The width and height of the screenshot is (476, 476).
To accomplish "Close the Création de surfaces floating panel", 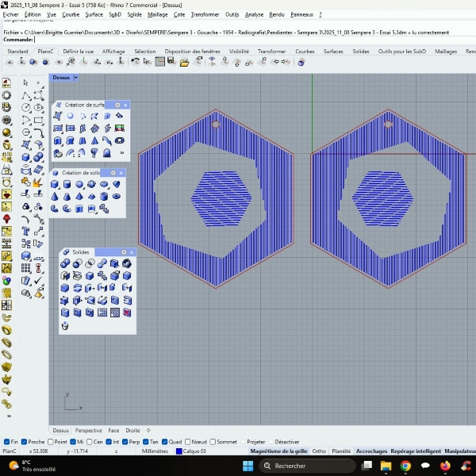I will (x=125, y=105).
